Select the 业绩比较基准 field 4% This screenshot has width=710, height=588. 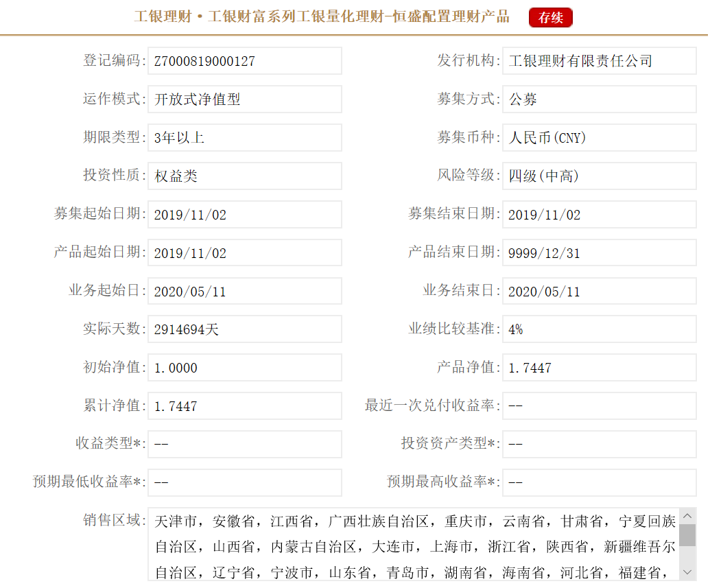(599, 329)
